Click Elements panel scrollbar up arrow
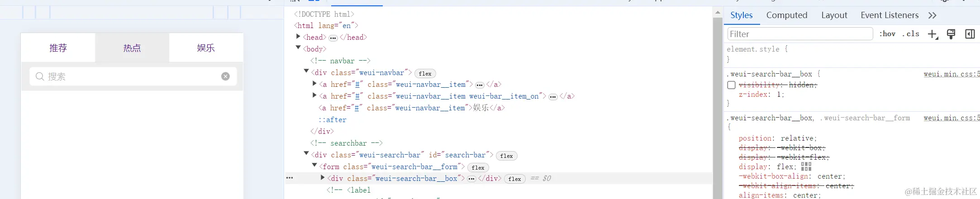This screenshot has height=199, width=980. [x=718, y=12]
